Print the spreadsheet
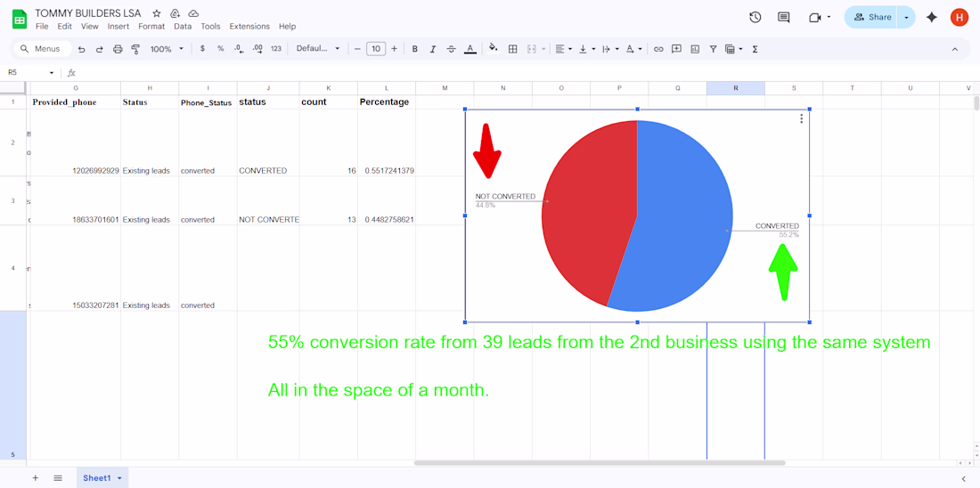Image resolution: width=980 pixels, height=488 pixels. (x=118, y=49)
